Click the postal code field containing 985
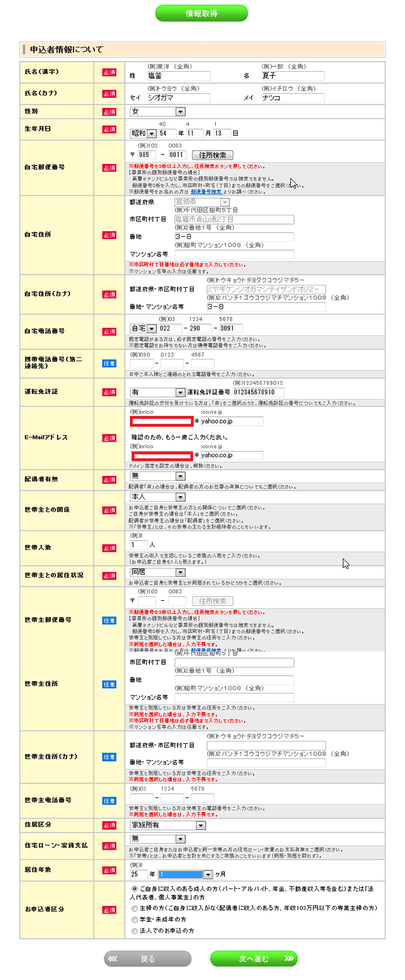 pos(147,155)
